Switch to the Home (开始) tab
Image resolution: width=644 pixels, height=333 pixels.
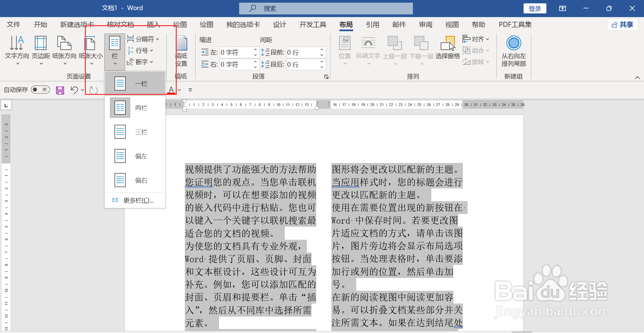[41, 24]
